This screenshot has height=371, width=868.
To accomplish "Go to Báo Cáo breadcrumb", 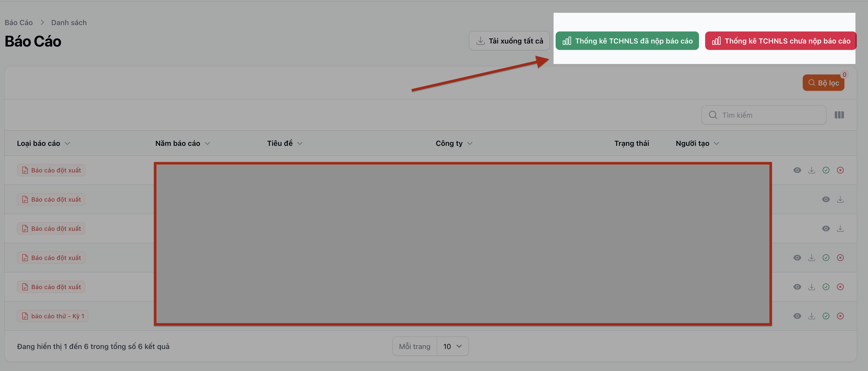I will tap(18, 23).
